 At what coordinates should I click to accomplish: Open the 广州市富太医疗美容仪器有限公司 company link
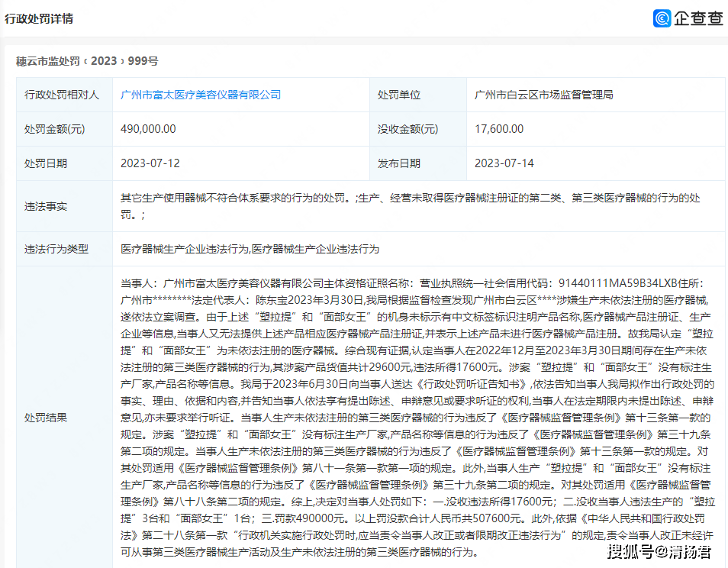[x=201, y=95]
